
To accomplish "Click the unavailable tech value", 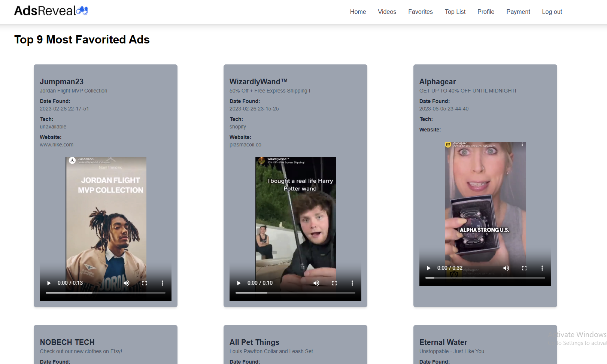I will 53,127.
